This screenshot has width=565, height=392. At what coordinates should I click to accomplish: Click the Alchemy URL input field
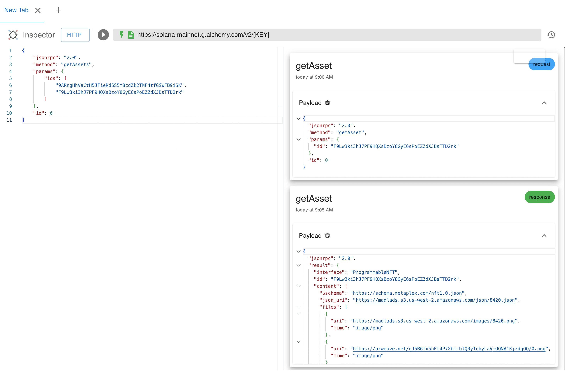tap(319, 35)
